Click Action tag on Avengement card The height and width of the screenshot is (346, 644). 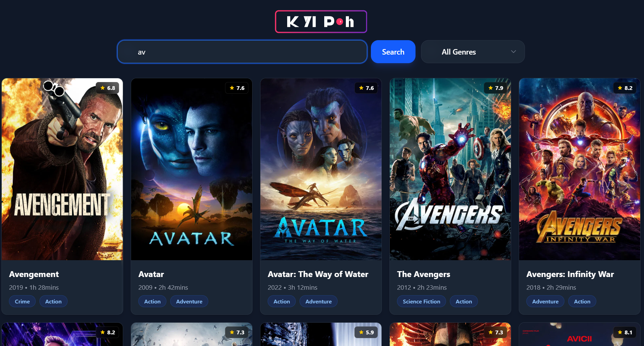click(54, 301)
